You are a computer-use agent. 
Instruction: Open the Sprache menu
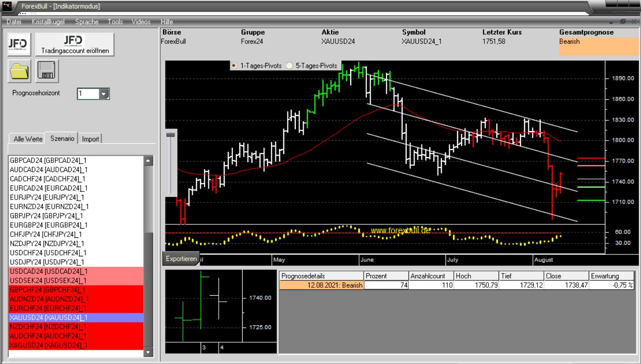[87, 22]
